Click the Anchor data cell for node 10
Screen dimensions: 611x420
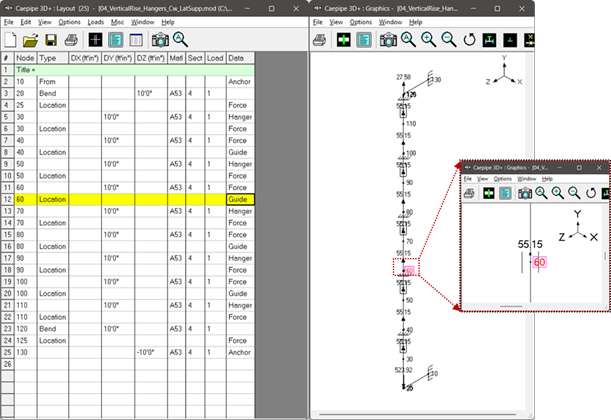[240, 82]
